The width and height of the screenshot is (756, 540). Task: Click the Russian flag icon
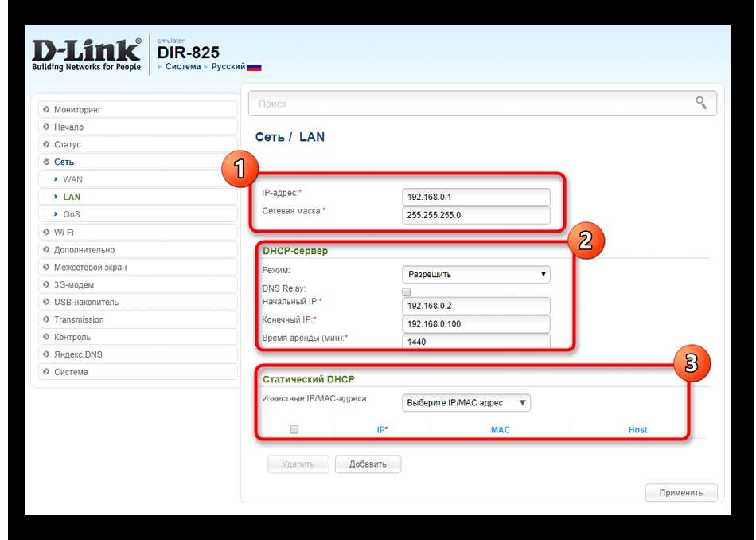254,67
